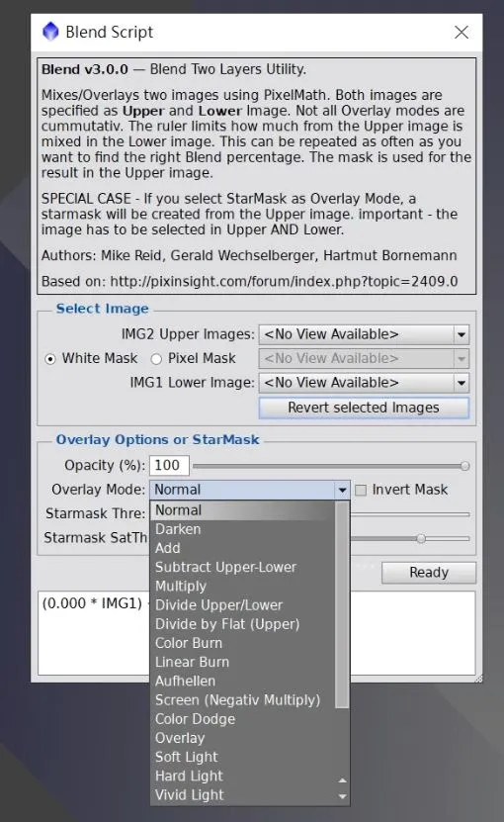
Task: Click the dropdown list scroll-down arrow
Action: [x=342, y=796]
